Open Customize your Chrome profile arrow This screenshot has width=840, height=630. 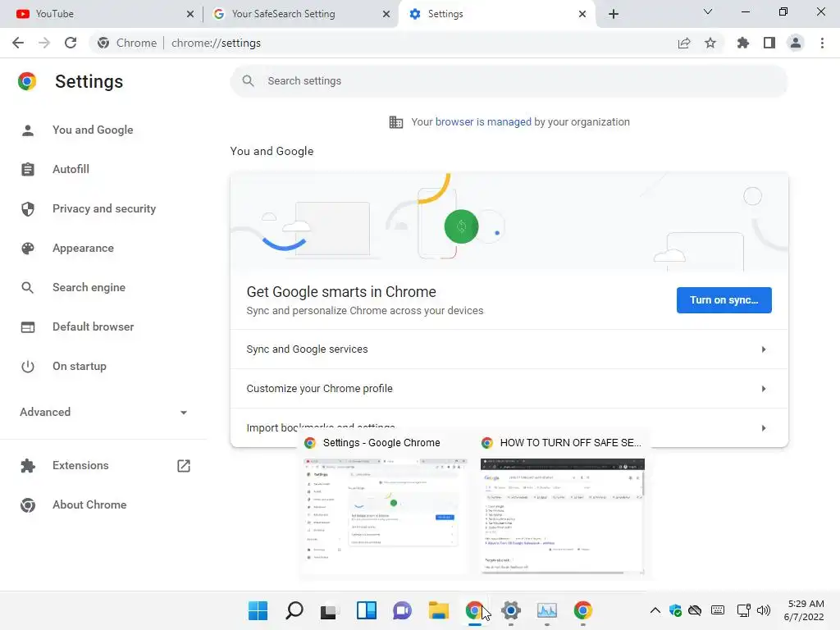764,388
